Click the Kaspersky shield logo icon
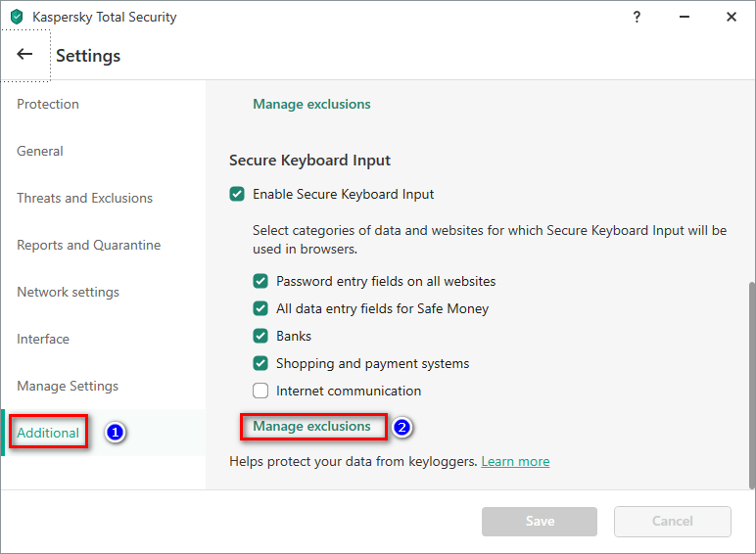 pyautogui.click(x=17, y=17)
